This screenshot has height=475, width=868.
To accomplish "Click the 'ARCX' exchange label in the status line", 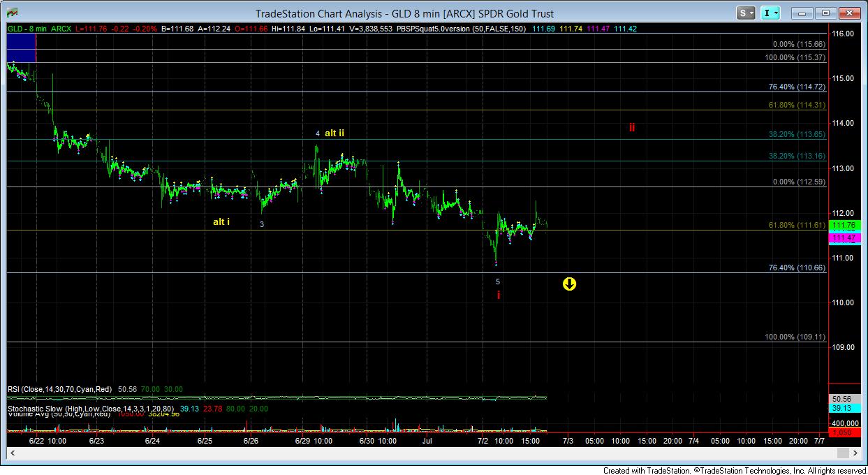I will tap(61, 29).
